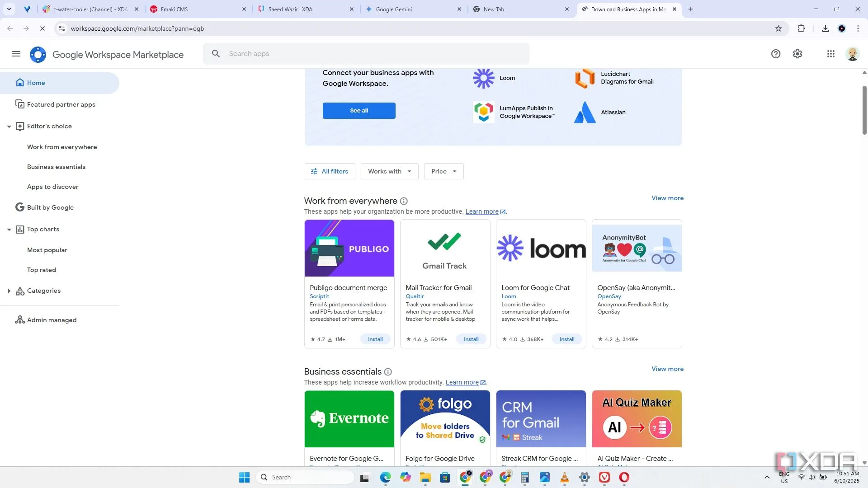Open a new browser tab
Screen dimensions: 868x488
pyautogui.click(x=691, y=9)
